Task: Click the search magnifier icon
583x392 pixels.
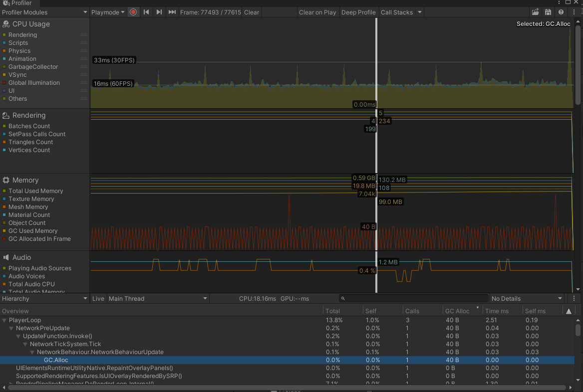Action: (x=343, y=298)
